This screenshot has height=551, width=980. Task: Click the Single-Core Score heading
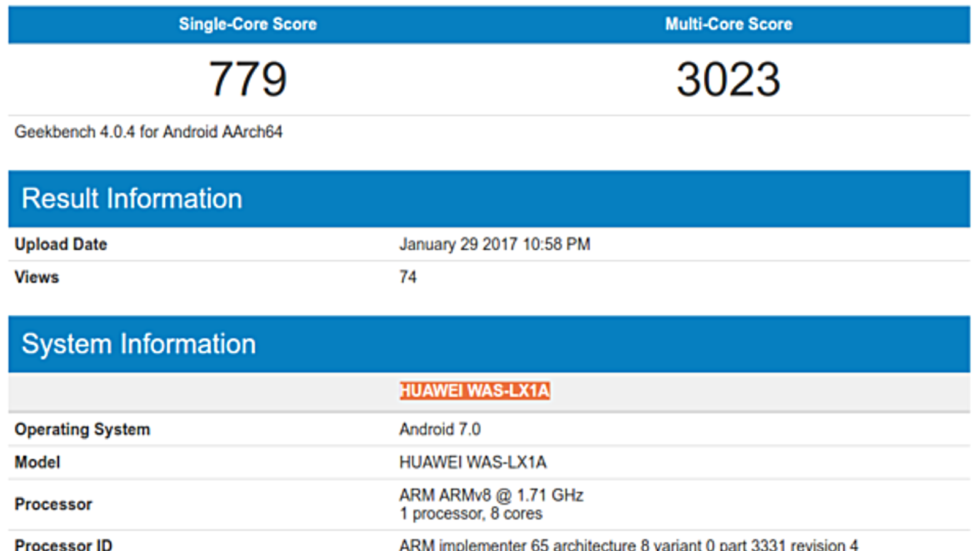[x=247, y=24]
